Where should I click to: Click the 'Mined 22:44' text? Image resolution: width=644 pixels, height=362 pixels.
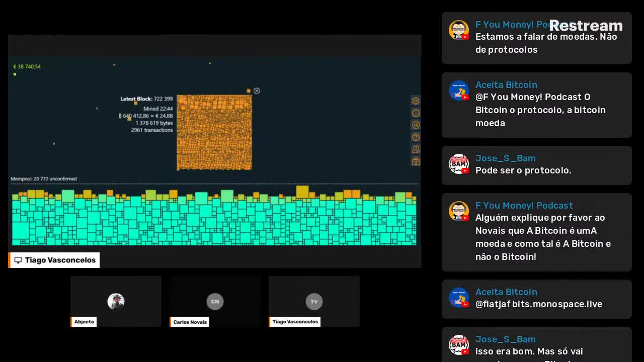158,109
